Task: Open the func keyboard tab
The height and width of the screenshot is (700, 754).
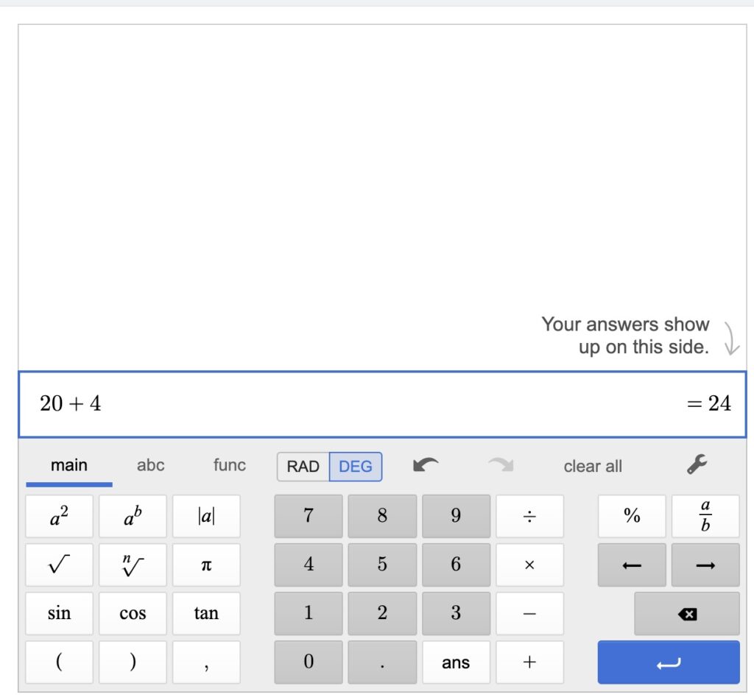Action: tap(230, 465)
